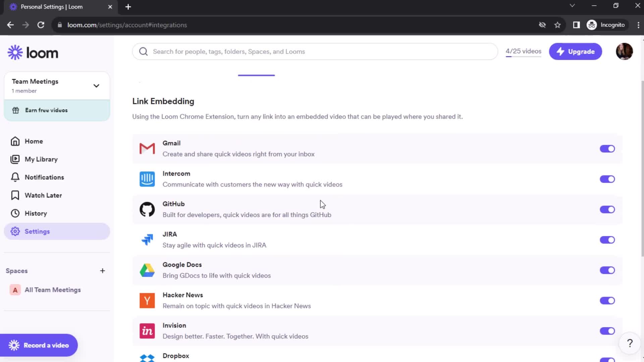Click the Invision integration icon
Image resolution: width=644 pixels, height=362 pixels.
coord(147,330)
